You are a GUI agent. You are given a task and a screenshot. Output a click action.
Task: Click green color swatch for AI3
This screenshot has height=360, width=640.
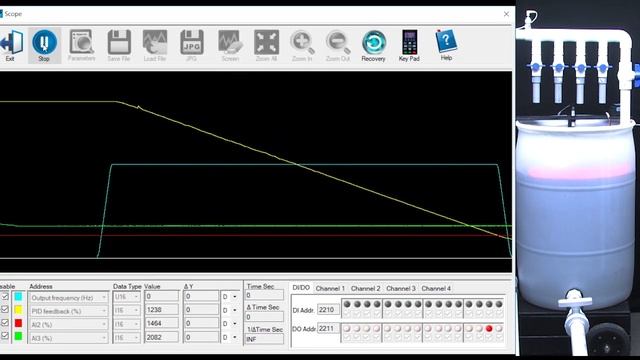(x=18, y=336)
